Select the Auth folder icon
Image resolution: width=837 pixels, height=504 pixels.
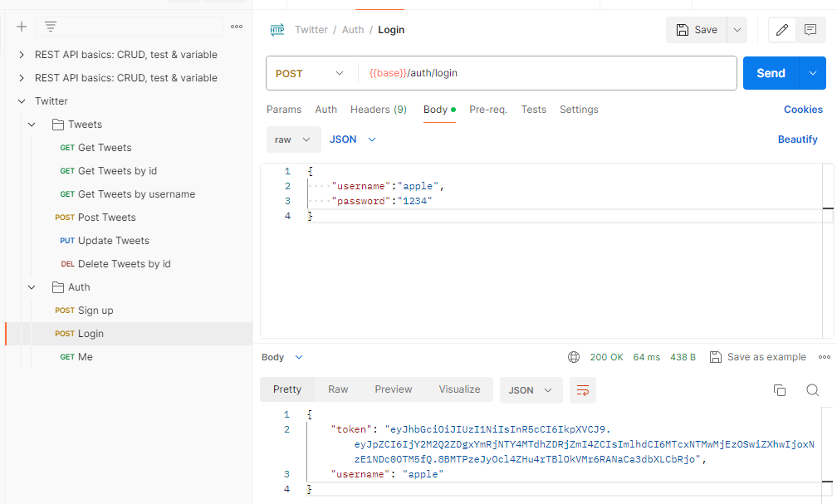pyautogui.click(x=58, y=287)
